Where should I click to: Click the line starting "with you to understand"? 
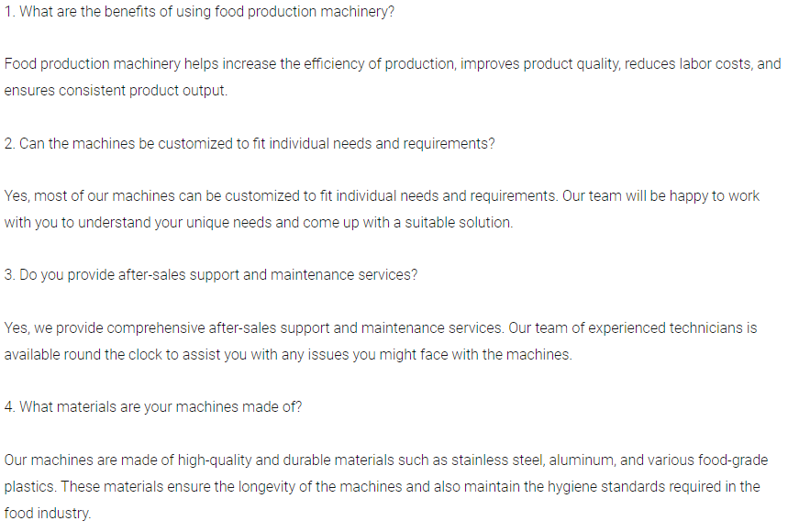(x=258, y=223)
